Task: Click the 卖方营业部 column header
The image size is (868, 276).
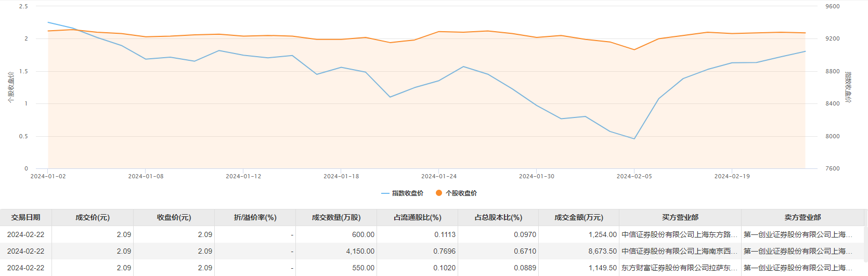Action: click(x=802, y=217)
